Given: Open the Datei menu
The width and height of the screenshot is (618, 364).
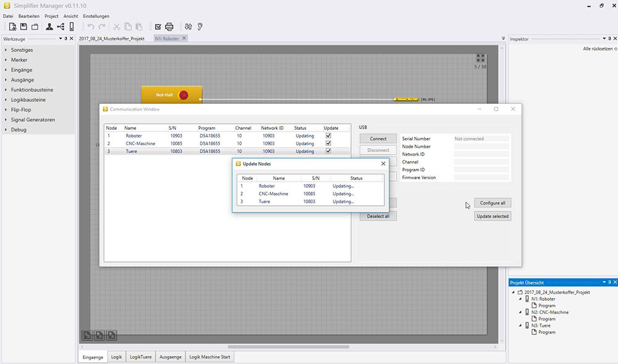Looking at the screenshot, I should point(8,16).
